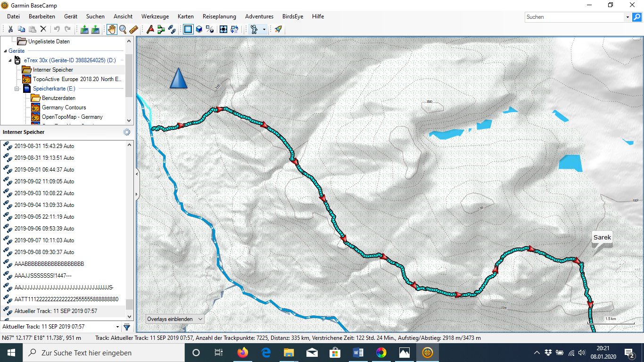Click the blue north compass arrow on map
The height and width of the screenshot is (362, 644).
[178, 78]
